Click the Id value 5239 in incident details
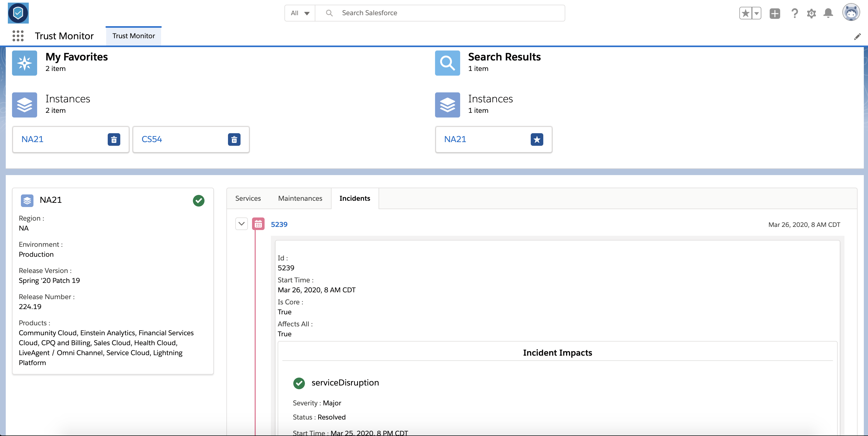The height and width of the screenshot is (436, 868). [286, 268]
